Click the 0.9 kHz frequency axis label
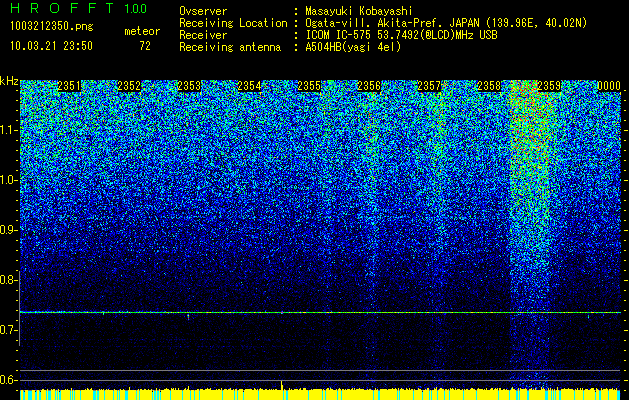Screen dimensions: 629x400 point(8,230)
